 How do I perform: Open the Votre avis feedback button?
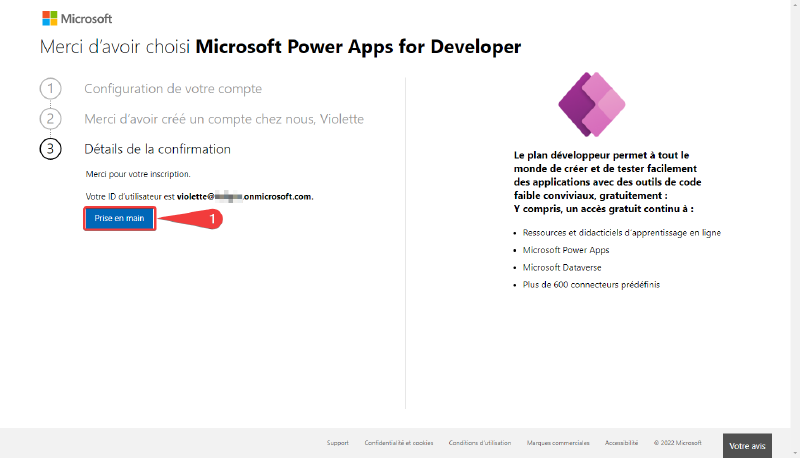[x=747, y=446]
